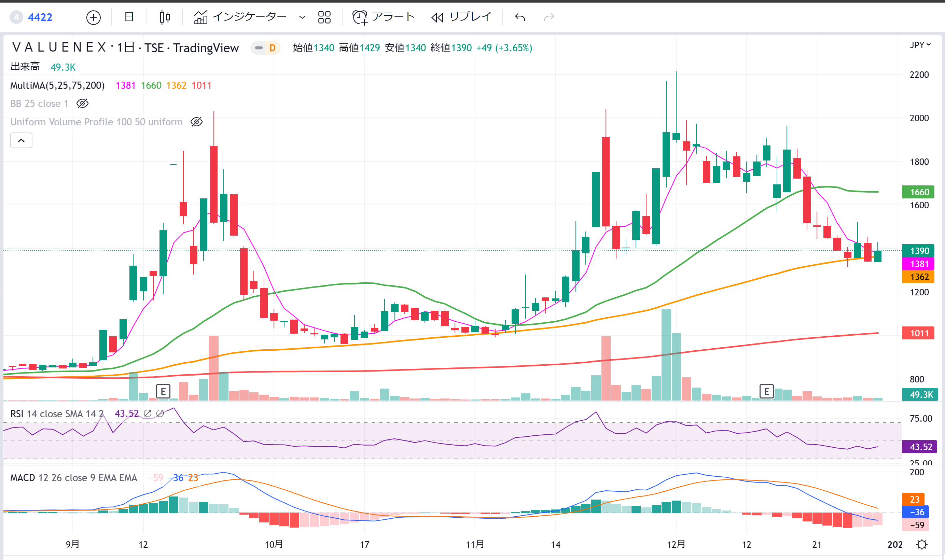Click the 高値1429 high value
The image size is (945, 560).
(359, 48)
